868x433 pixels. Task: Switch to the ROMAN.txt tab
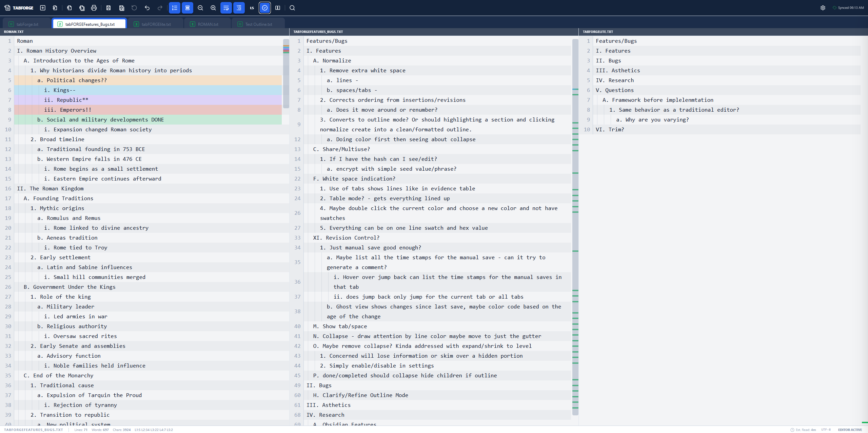[x=207, y=24]
